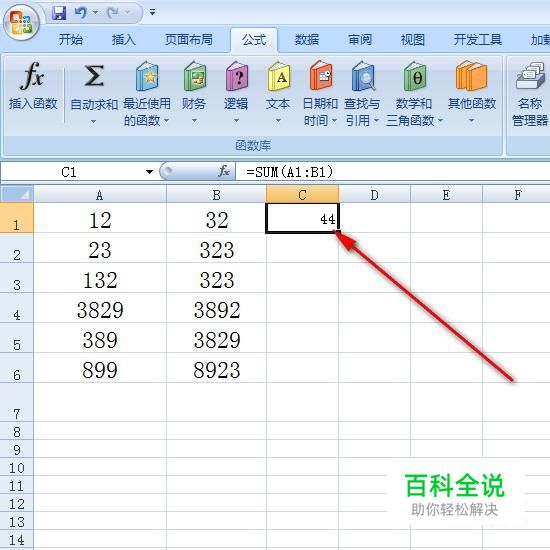Select the 公式 tab
The image size is (550, 550).
click(x=254, y=40)
